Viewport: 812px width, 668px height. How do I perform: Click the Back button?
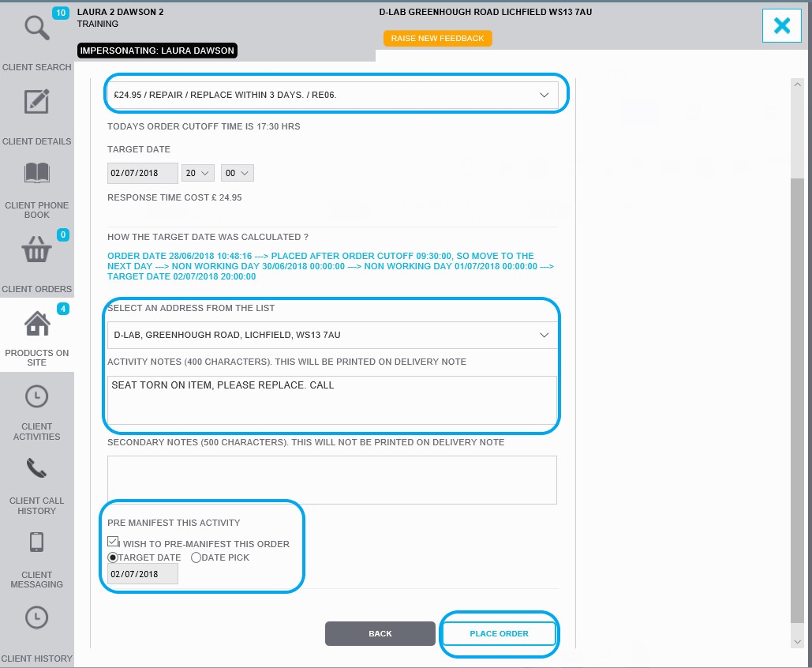click(x=380, y=634)
